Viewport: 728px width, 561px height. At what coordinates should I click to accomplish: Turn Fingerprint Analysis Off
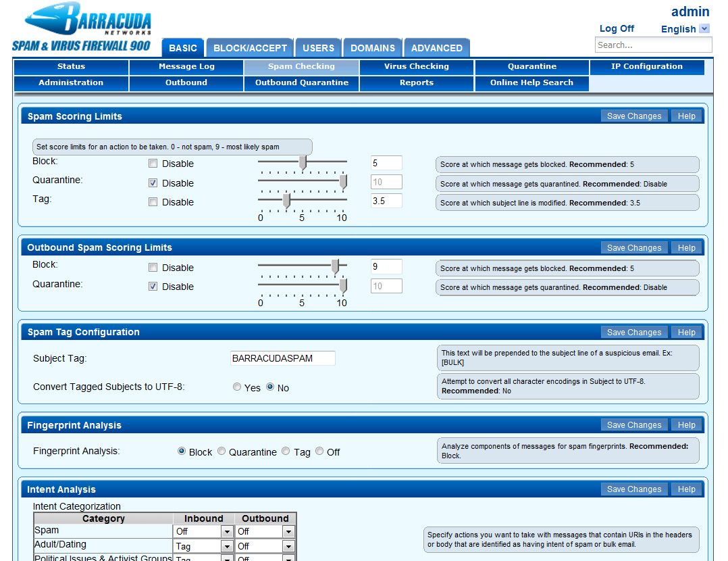319,451
